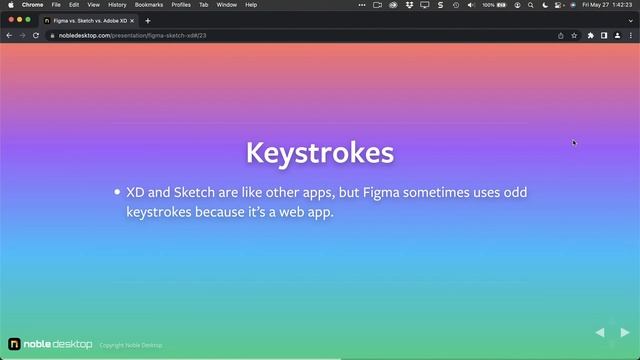
Task: Click the Copyright Noble Desktop text
Action: [131, 345]
